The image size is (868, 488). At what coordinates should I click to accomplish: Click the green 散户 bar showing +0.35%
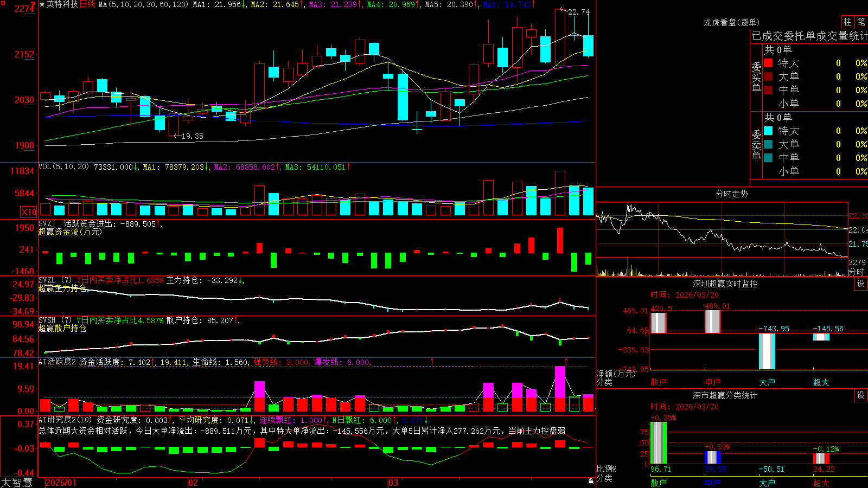(658, 443)
